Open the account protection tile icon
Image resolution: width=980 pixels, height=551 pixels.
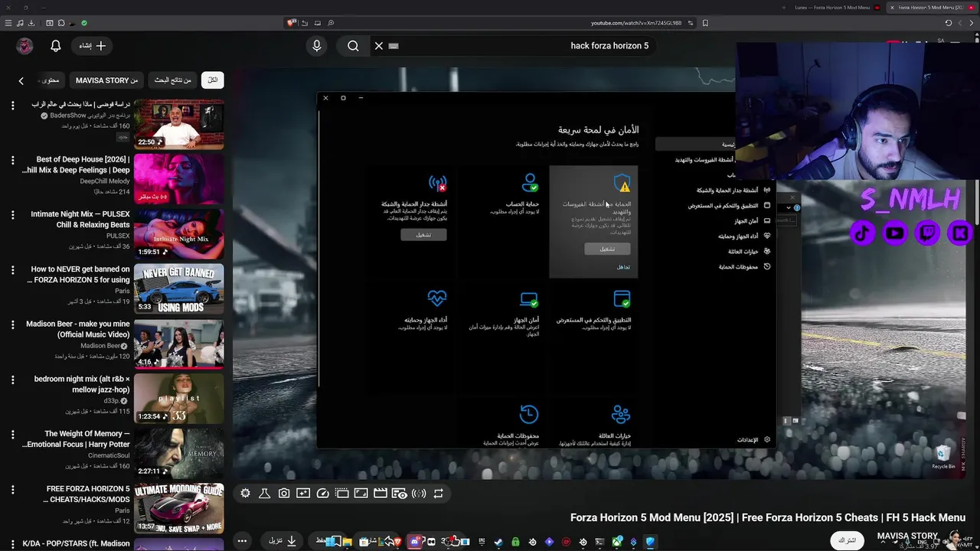pos(529,183)
